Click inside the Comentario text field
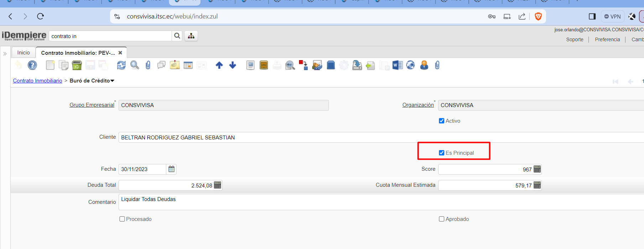This screenshot has width=644, height=249. tap(356, 202)
